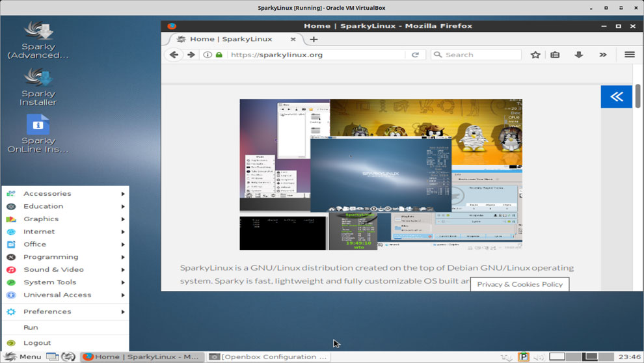Click the green padlock security icon
644x363 pixels.
219,55
